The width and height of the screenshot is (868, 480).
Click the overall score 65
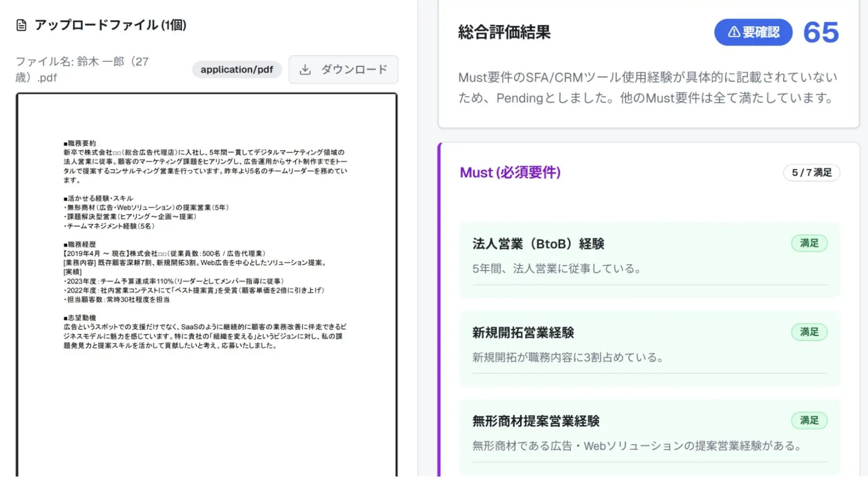point(820,32)
